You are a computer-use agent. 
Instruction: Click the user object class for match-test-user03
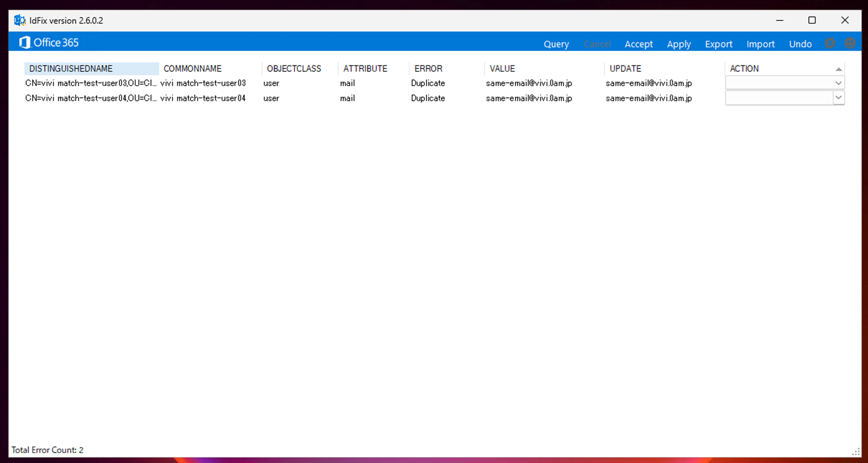tap(271, 83)
